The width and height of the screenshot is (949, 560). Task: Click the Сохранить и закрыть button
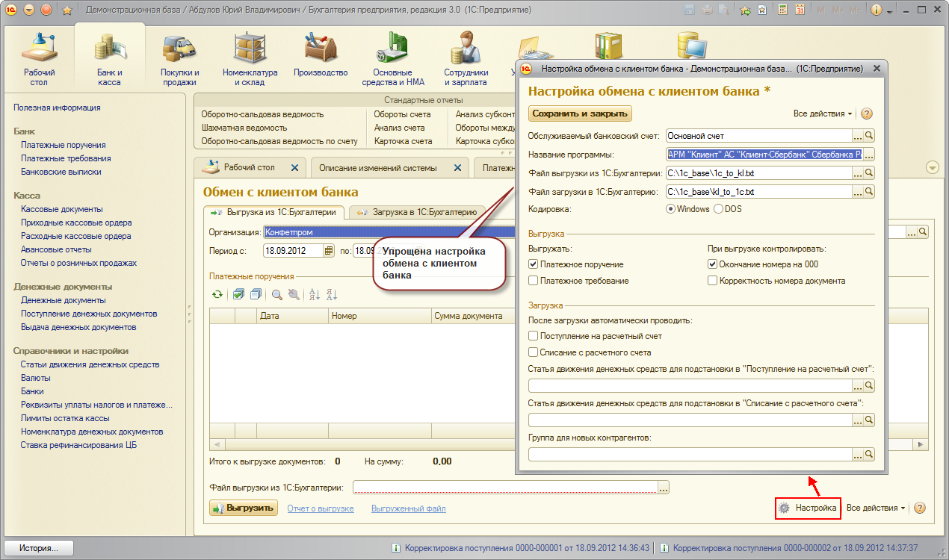(581, 113)
